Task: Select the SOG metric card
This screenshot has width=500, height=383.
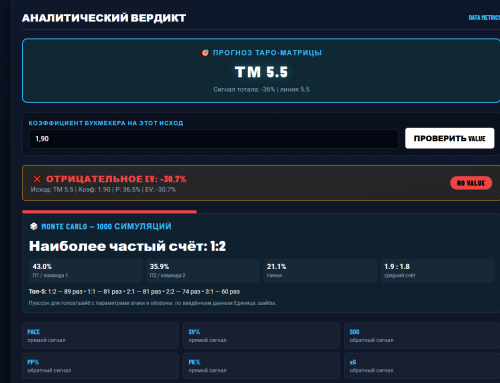Action: [422, 336]
